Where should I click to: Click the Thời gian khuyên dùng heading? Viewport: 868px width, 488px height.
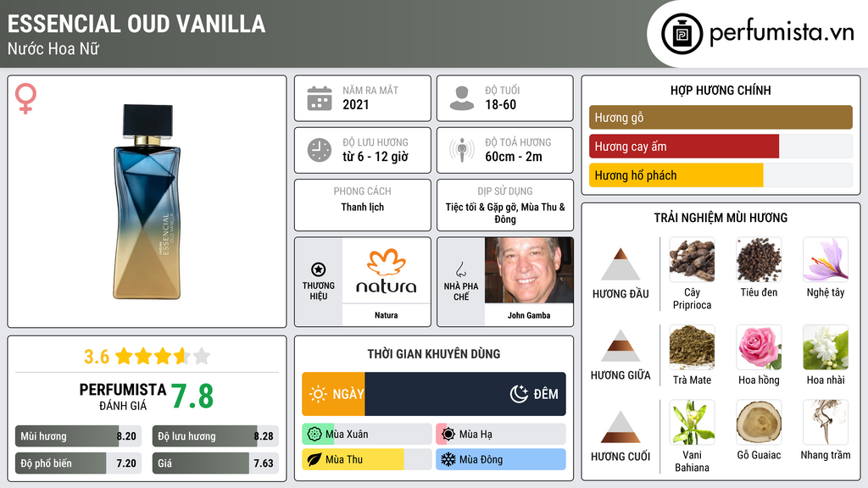(434, 353)
